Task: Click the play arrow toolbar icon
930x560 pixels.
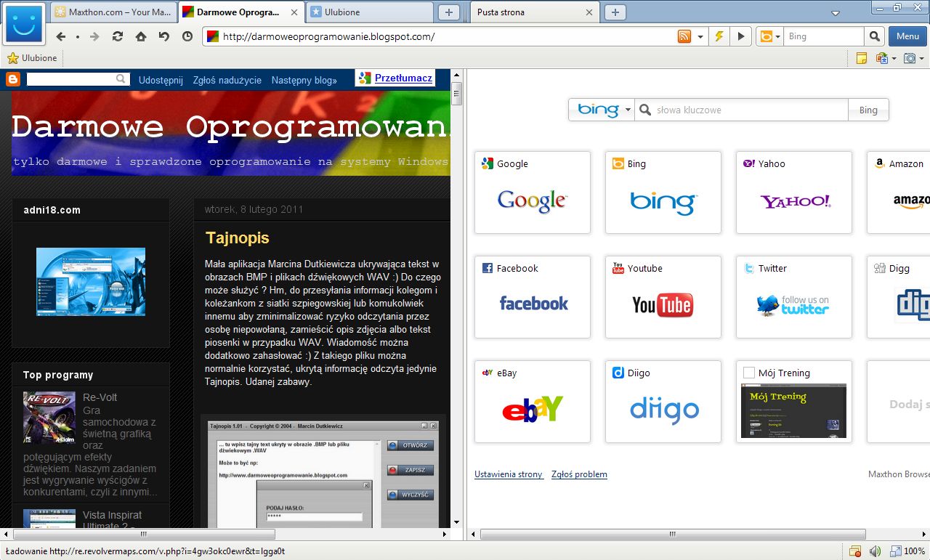Action: tap(741, 36)
